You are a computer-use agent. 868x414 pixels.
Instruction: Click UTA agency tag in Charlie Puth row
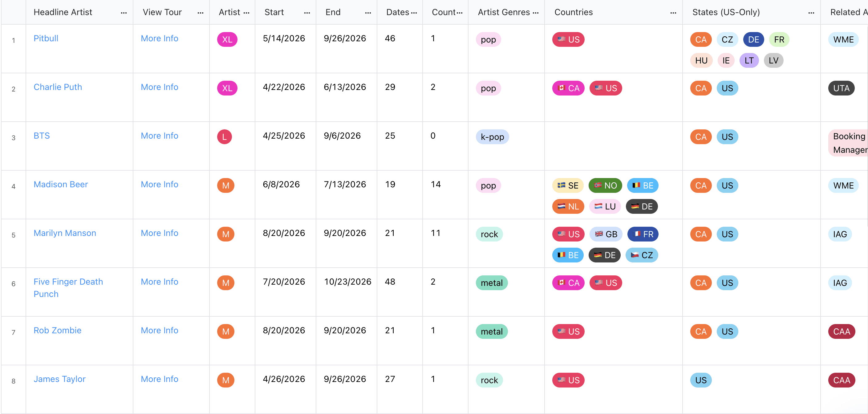841,88
